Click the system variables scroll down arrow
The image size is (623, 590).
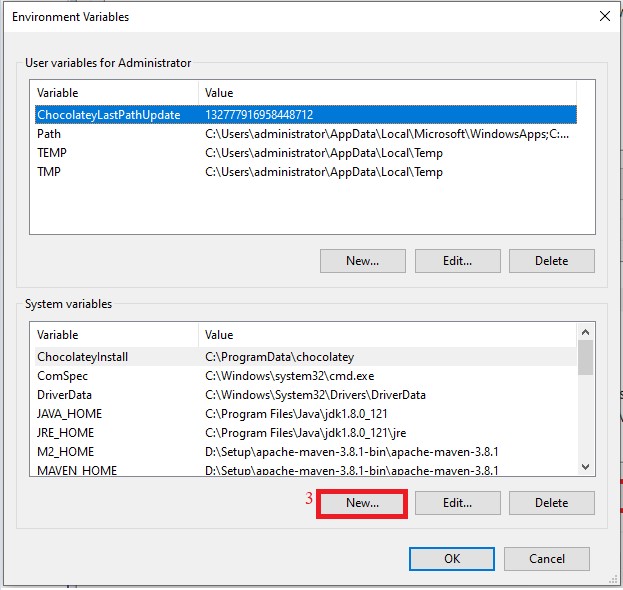[x=585, y=466]
